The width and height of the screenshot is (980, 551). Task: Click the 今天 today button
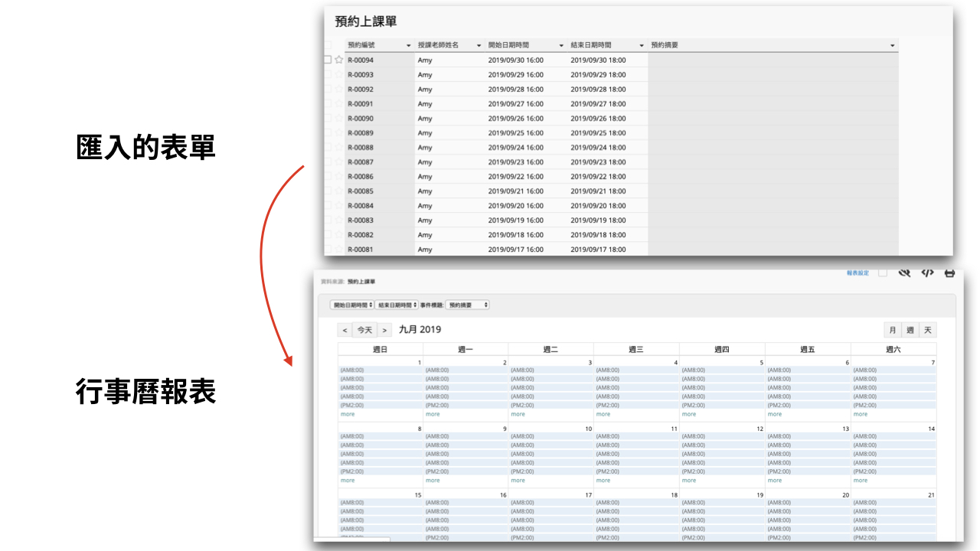(364, 330)
